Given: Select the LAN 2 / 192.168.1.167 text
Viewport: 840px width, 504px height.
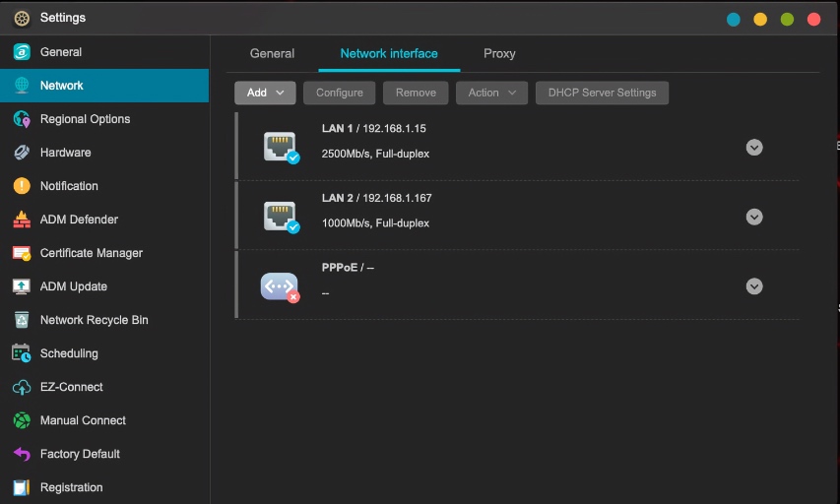Looking at the screenshot, I should click(x=376, y=198).
